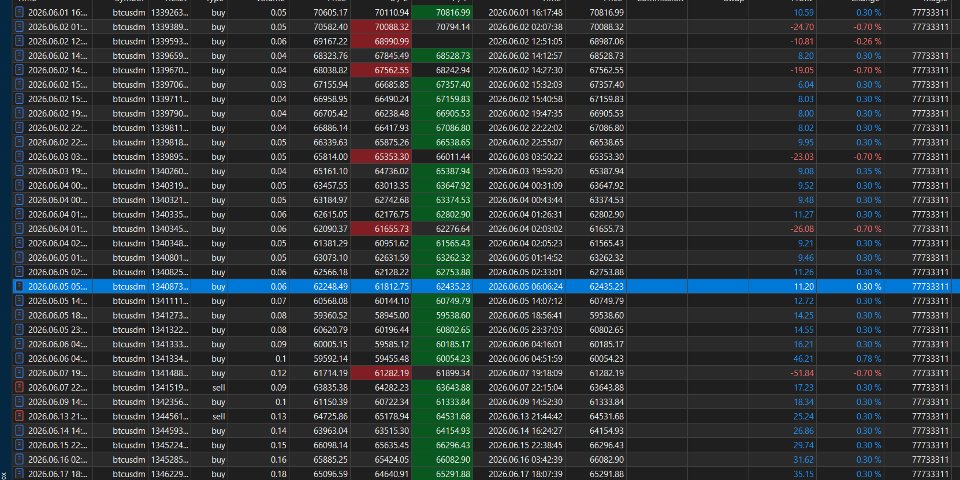Select the buy order icon for ticket 1341111
This screenshot has height=480, width=960.
pyautogui.click(x=19, y=301)
